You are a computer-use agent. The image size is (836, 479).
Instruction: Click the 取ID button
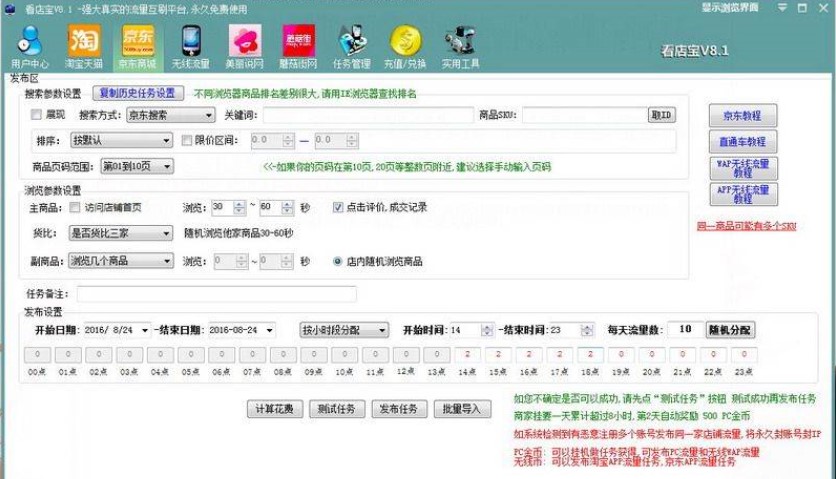click(x=662, y=115)
